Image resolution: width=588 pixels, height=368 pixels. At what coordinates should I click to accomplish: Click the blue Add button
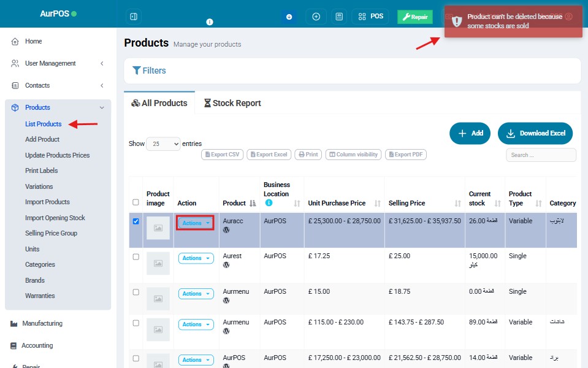click(x=470, y=133)
